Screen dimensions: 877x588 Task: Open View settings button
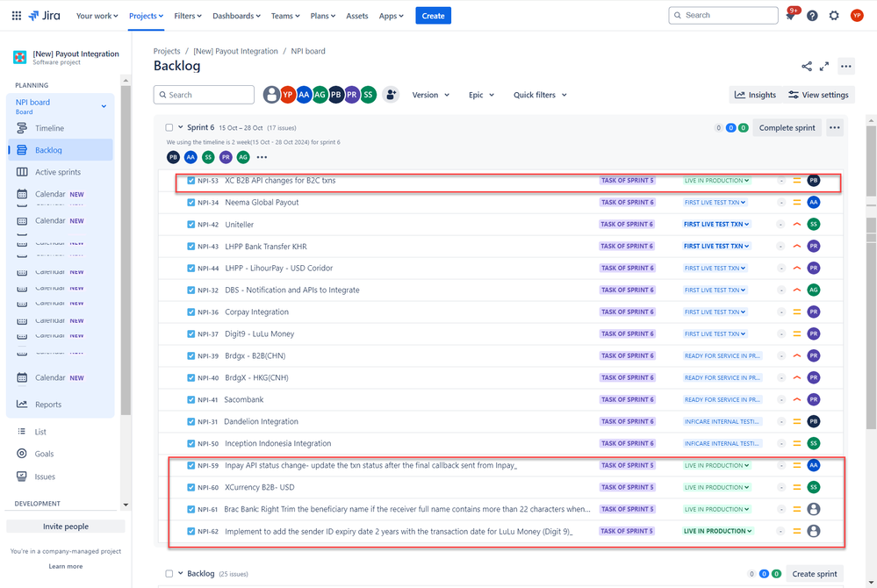(x=818, y=95)
